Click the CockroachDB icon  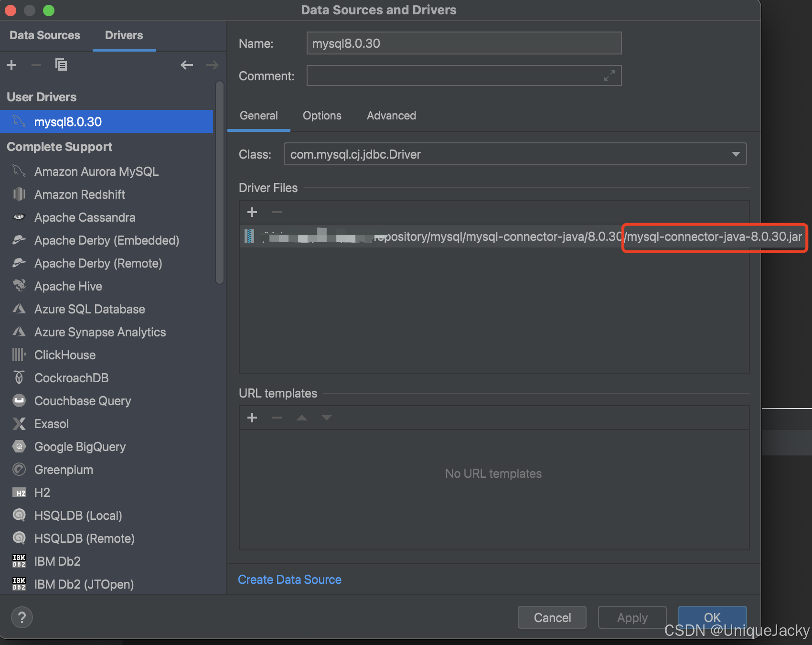pos(19,377)
